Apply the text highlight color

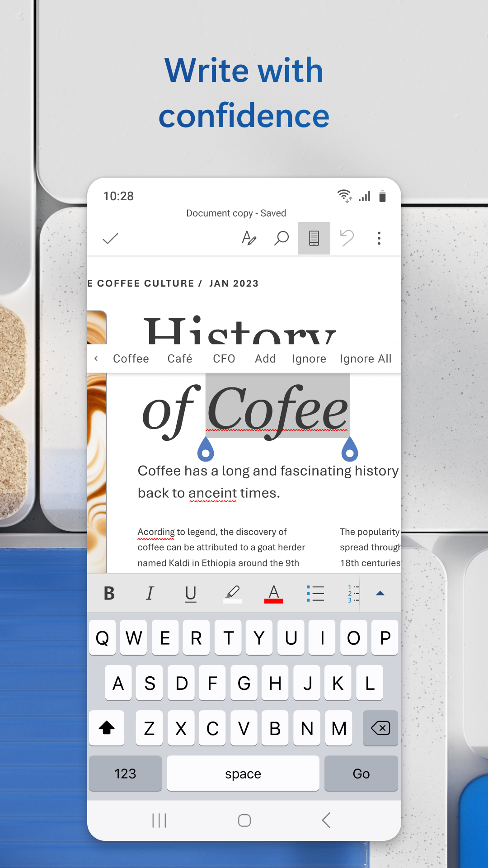tap(232, 593)
